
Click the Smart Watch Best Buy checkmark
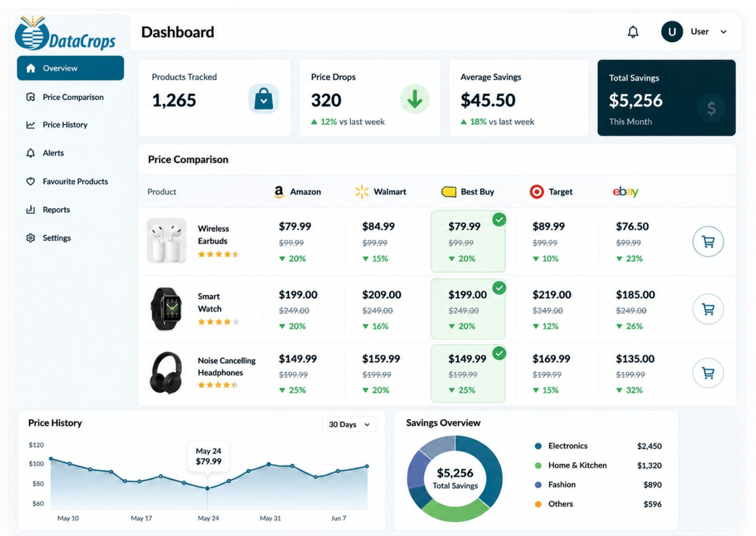(499, 288)
